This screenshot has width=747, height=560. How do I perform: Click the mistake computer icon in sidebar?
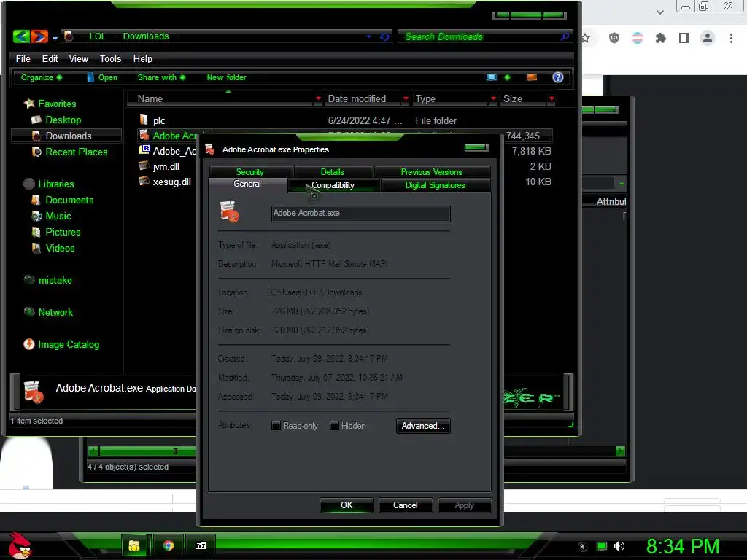(29, 280)
